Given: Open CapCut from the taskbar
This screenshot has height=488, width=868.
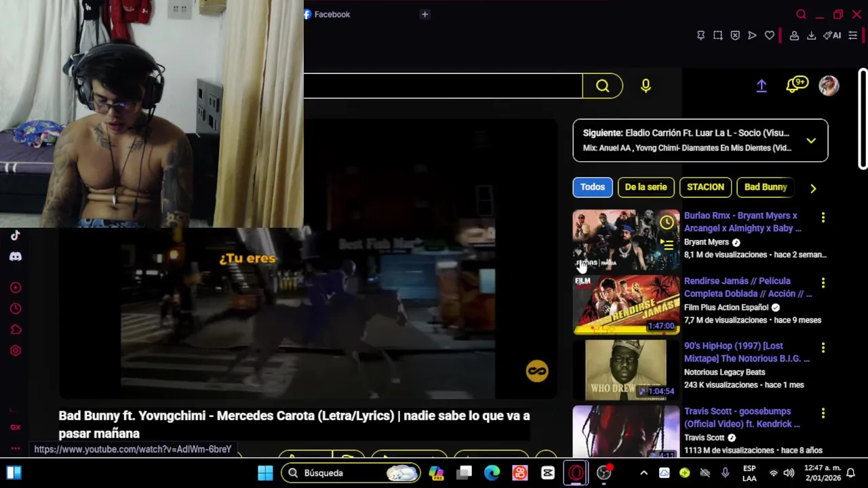Looking at the screenshot, I should [548, 473].
